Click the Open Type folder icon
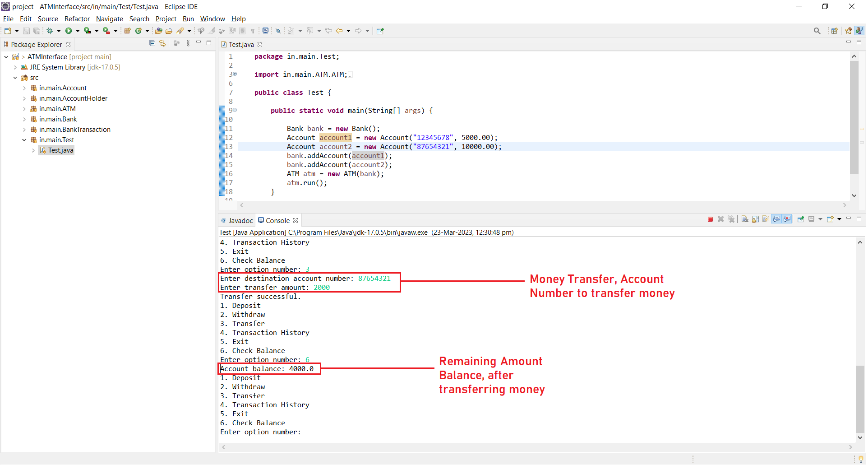Image resolution: width=868 pixels, height=465 pixels. [158, 31]
